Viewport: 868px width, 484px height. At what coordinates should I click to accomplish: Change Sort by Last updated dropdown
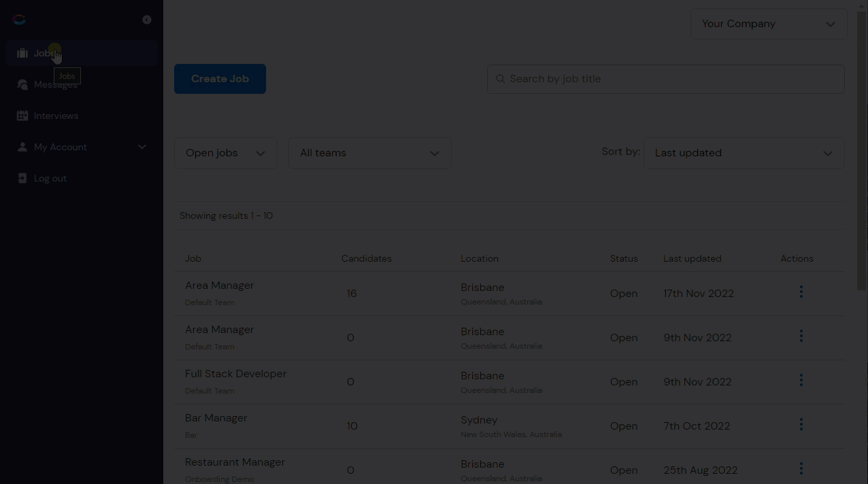tap(744, 153)
